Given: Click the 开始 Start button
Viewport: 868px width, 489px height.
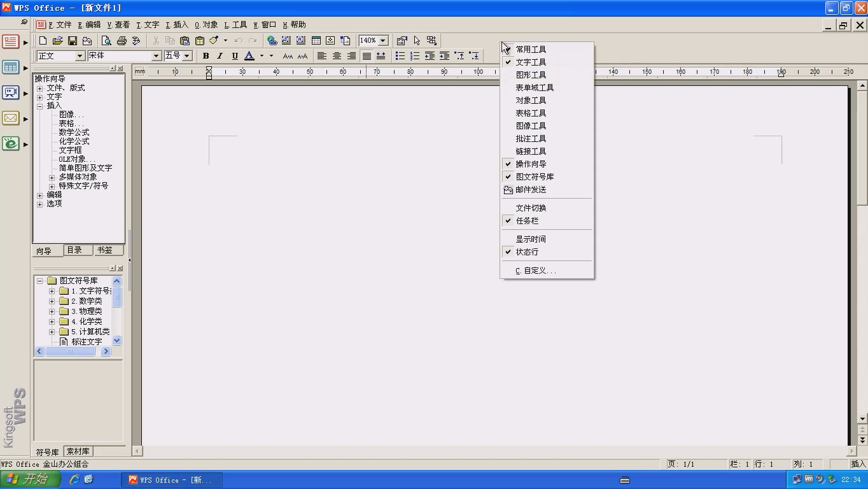Looking at the screenshot, I should pos(31,479).
